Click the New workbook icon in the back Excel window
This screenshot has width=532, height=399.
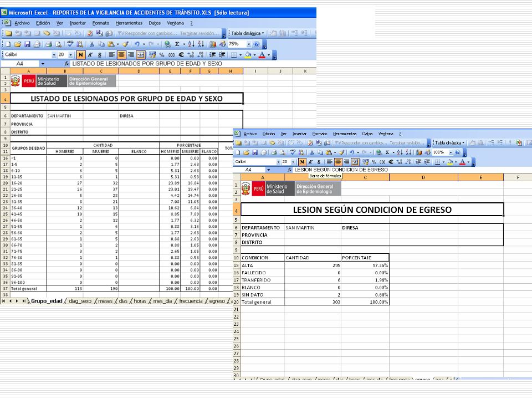[8, 44]
